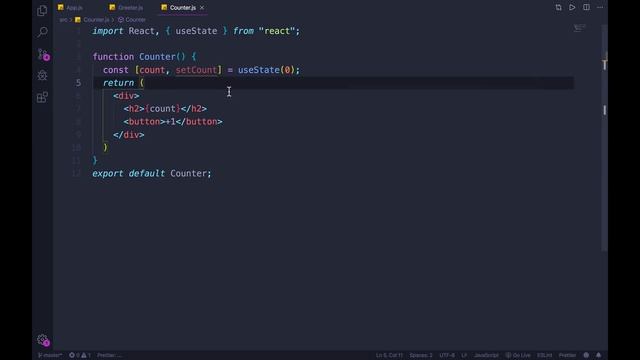Click the export default Counter line
The width and height of the screenshot is (640, 360).
152,173
